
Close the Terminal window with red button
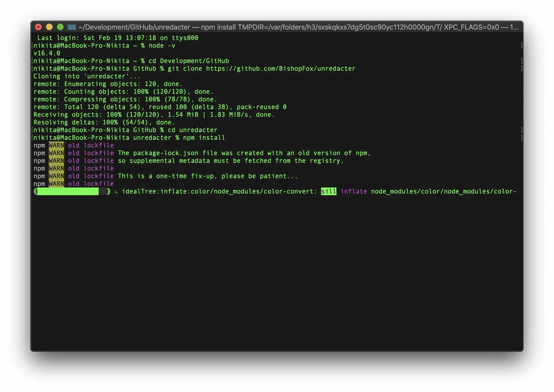pos(38,27)
